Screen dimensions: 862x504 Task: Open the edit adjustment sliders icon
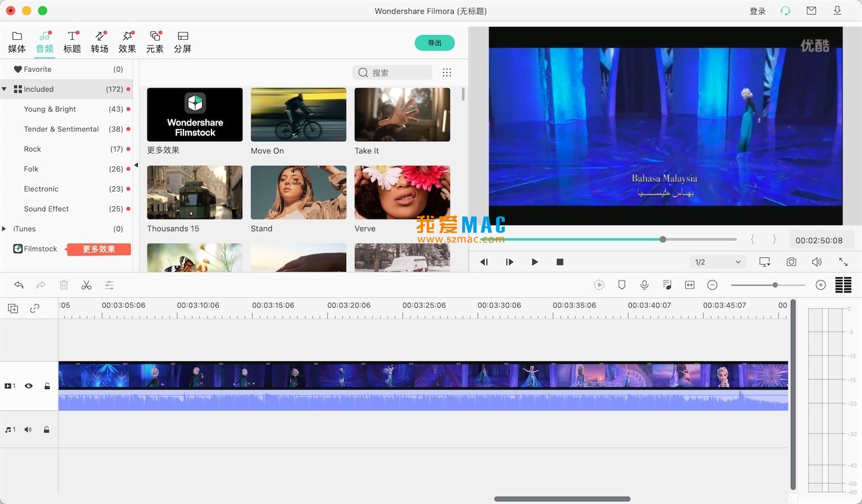pyautogui.click(x=109, y=285)
